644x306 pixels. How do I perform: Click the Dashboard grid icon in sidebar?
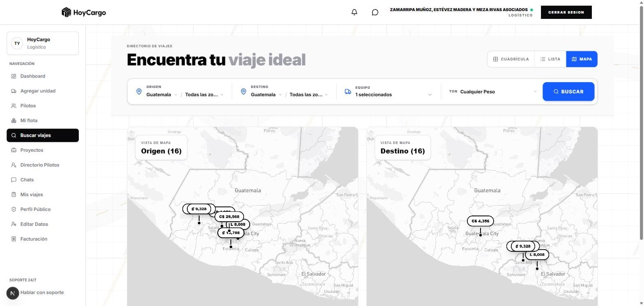click(x=14, y=76)
